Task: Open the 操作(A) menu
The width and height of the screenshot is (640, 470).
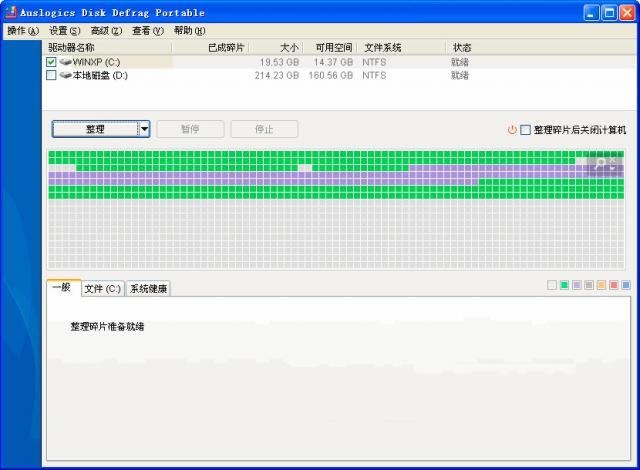Action: click(23, 31)
